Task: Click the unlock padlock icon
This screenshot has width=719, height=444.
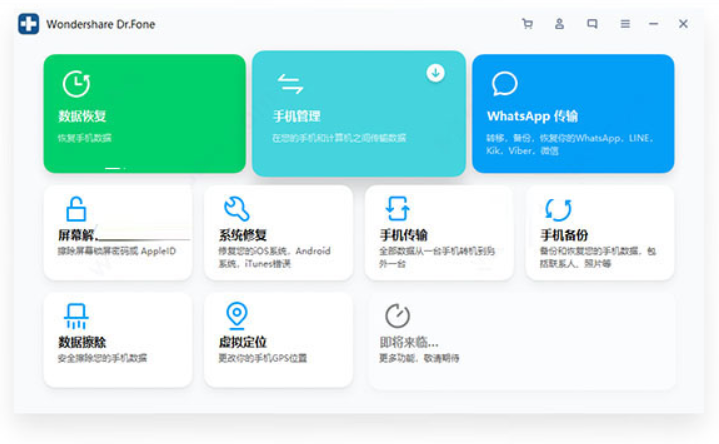Action: point(76,209)
